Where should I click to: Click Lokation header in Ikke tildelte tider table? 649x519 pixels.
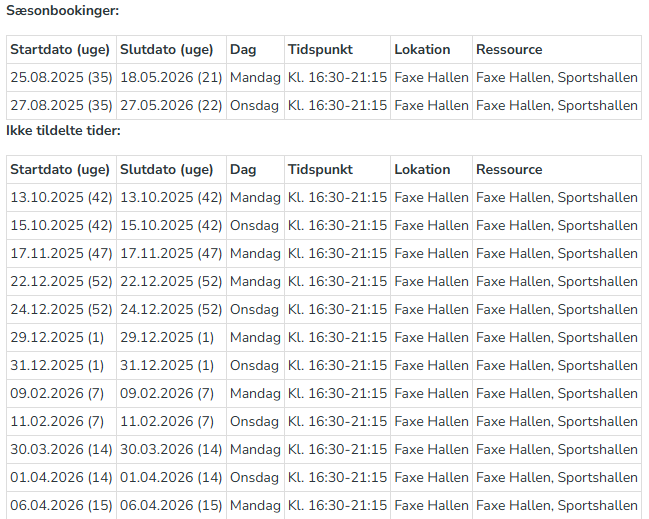click(422, 169)
